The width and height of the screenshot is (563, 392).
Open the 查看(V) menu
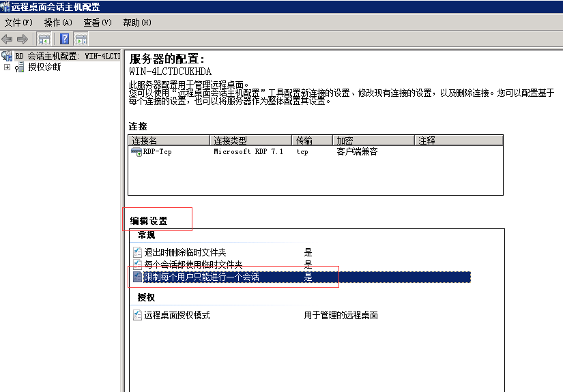[97, 22]
